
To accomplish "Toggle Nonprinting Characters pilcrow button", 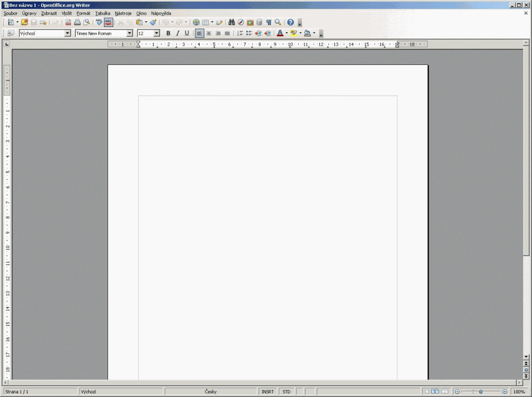I will [x=269, y=22].
